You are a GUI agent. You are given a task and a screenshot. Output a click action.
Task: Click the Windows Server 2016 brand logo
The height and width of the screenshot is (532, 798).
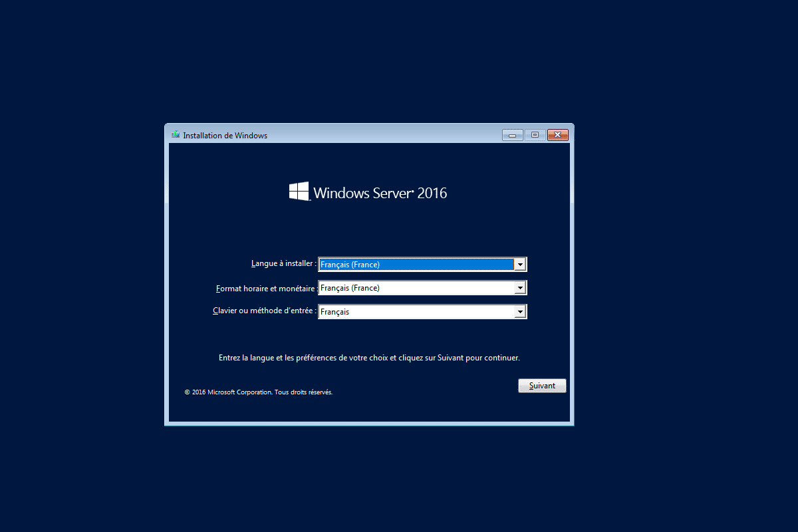(x=368, y=192)
